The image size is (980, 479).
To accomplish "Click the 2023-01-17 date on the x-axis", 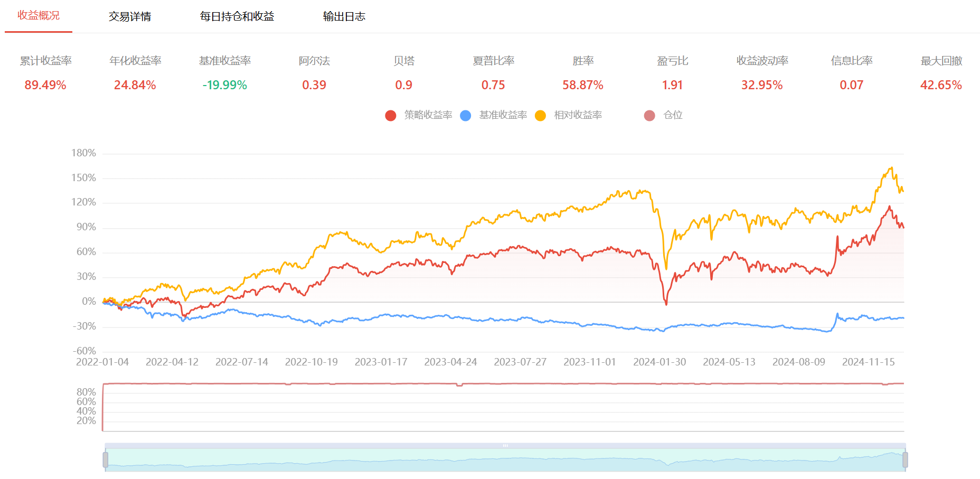I will pyautogui.click(x=381, y=362).
